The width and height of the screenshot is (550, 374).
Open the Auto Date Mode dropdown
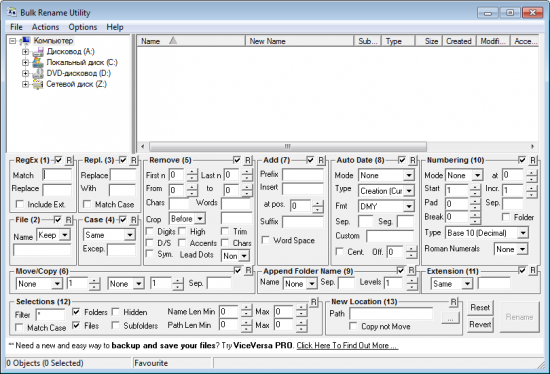(409, 175)
